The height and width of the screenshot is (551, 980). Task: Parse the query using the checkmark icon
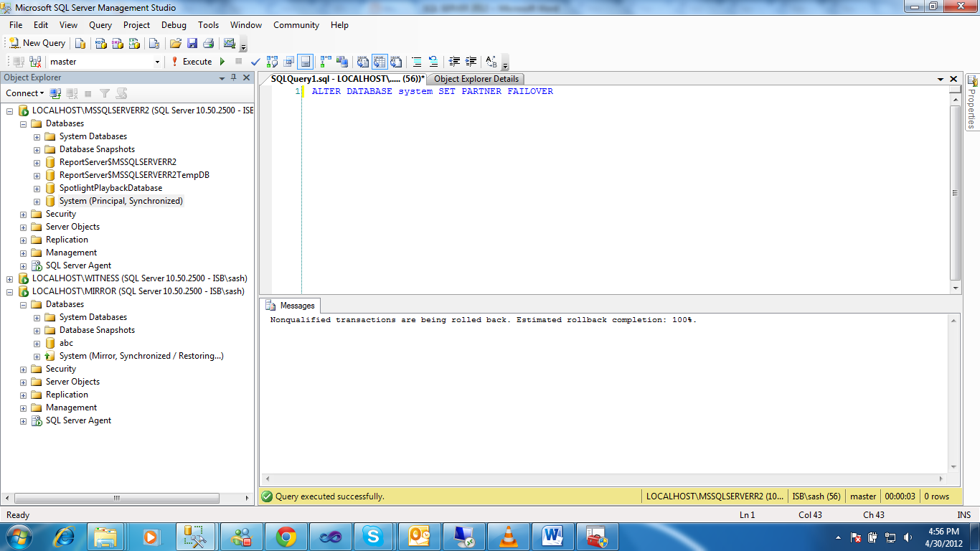pos(255,61)
